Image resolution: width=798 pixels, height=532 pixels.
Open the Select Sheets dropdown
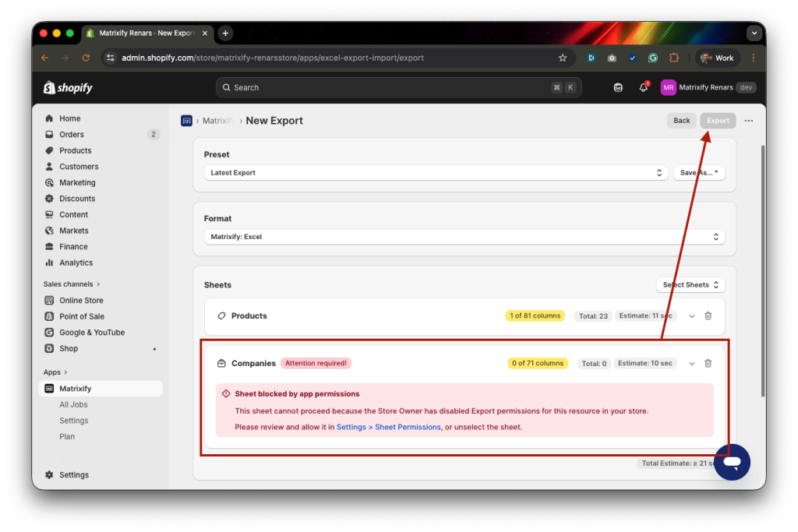690,284
